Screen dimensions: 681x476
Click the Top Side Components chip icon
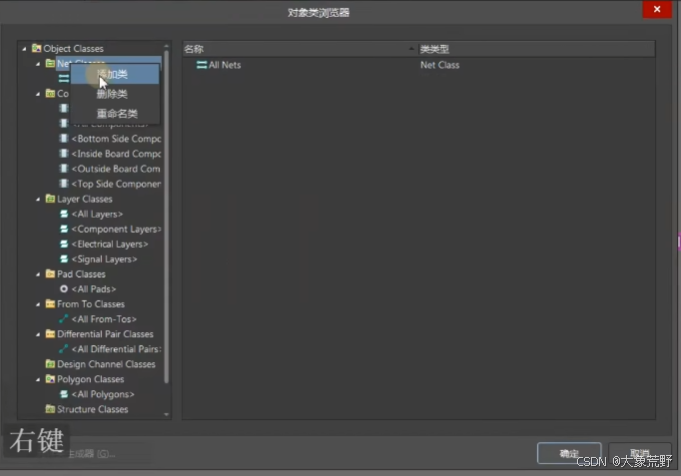point(64,184)
